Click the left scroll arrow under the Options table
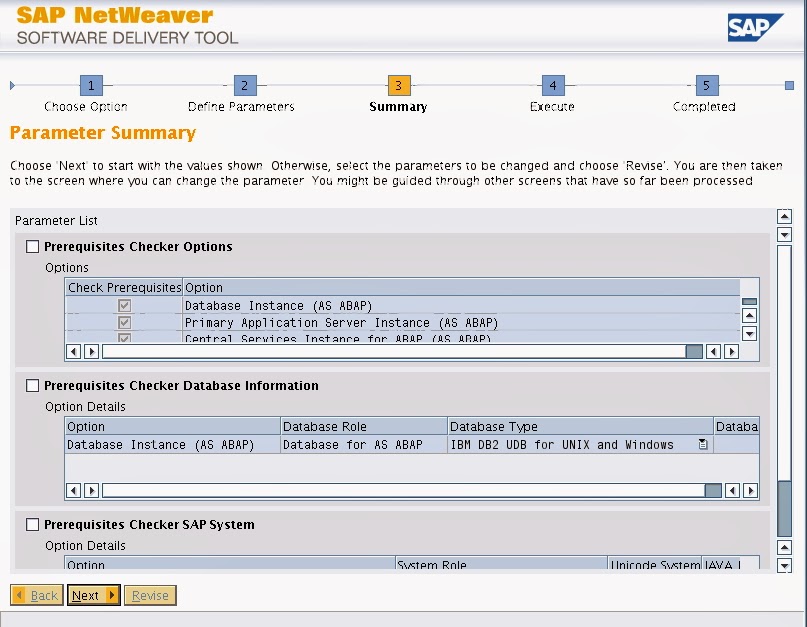This screenshot has height=627, width=807. 72,352
